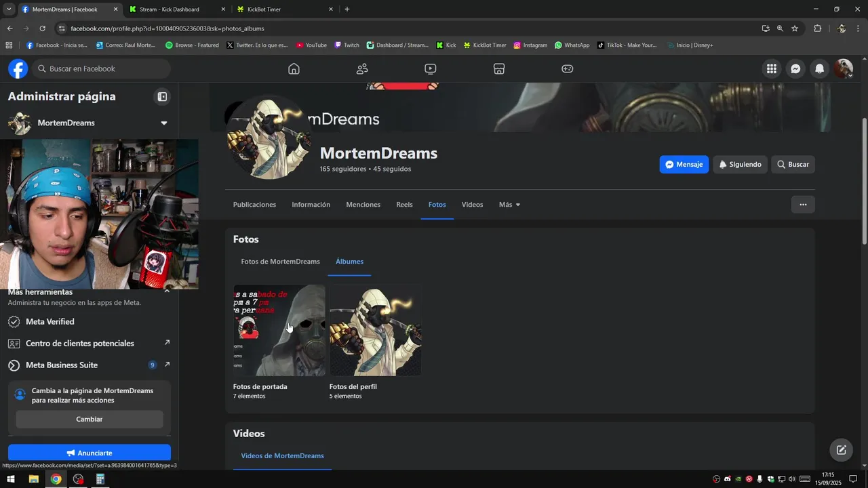The width and height of the screenshot is (868, 488).
Task: Open Centro de clientes potenciales
Action: (89, 344)
